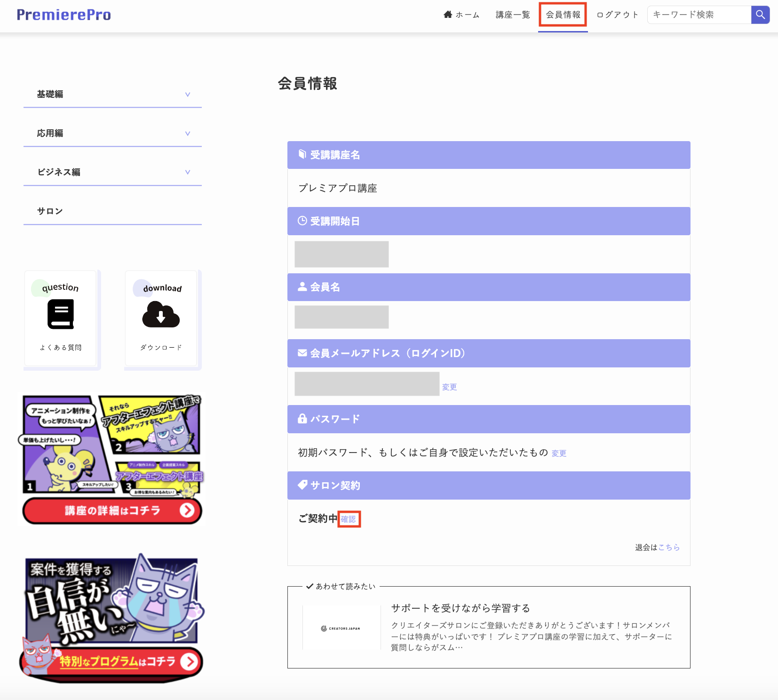Click the こちら withdrawal link
This screenshot has width=778, height=700.
(x=669, y=548)
